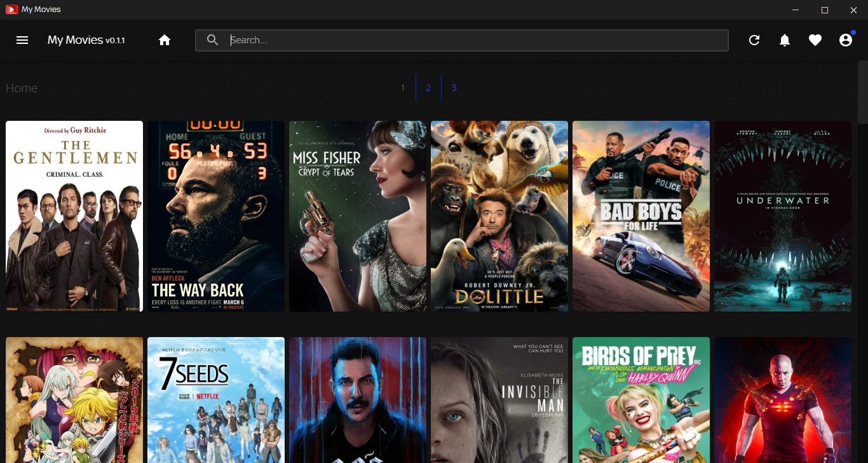Open the hamburger navigation menu
Image resolution: width=868 pixels, height=463 pixels.
coord(22,39)
